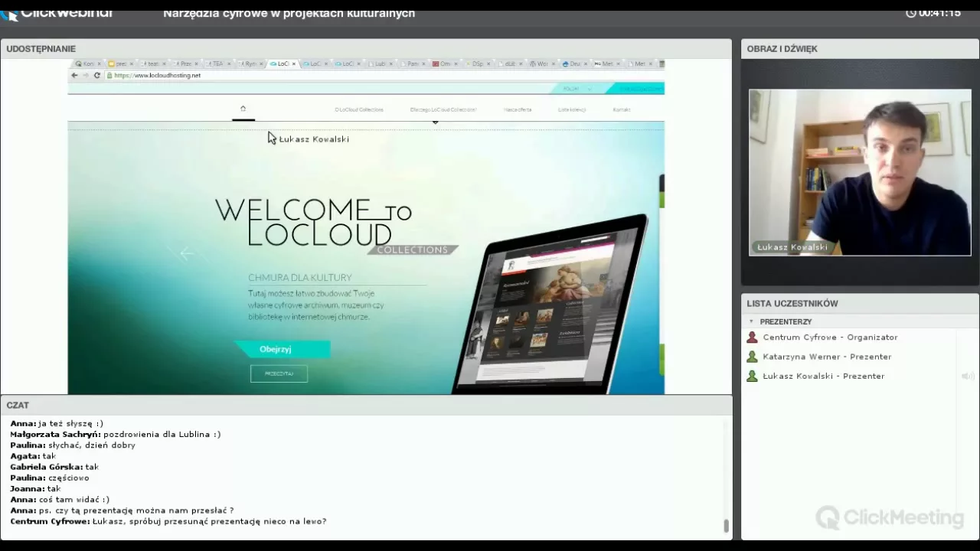Open the home icon in site navigation

243,109
